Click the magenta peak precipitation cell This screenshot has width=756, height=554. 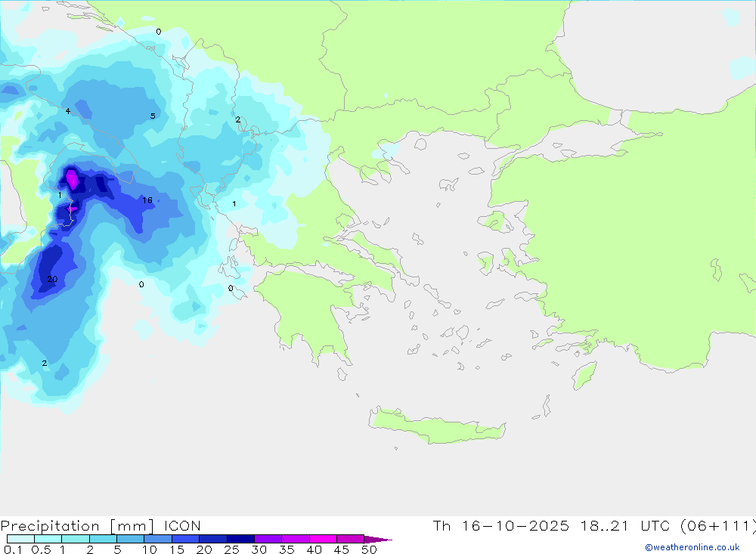72,179
